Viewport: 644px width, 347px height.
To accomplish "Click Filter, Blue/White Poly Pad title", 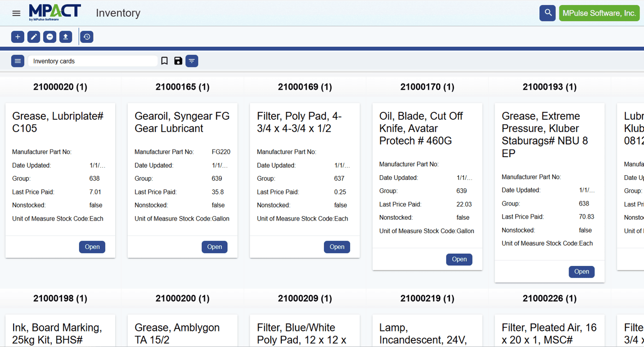I will pyautogui.click(x=302, y=333).
